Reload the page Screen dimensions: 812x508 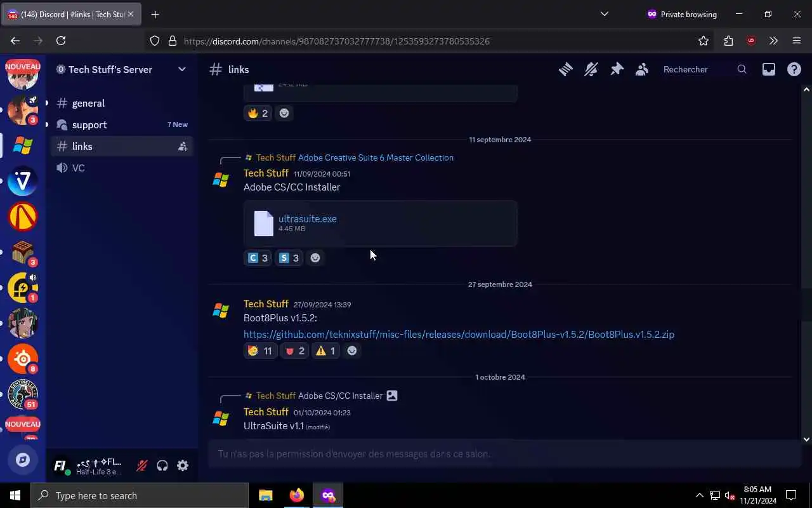(61, 41)
